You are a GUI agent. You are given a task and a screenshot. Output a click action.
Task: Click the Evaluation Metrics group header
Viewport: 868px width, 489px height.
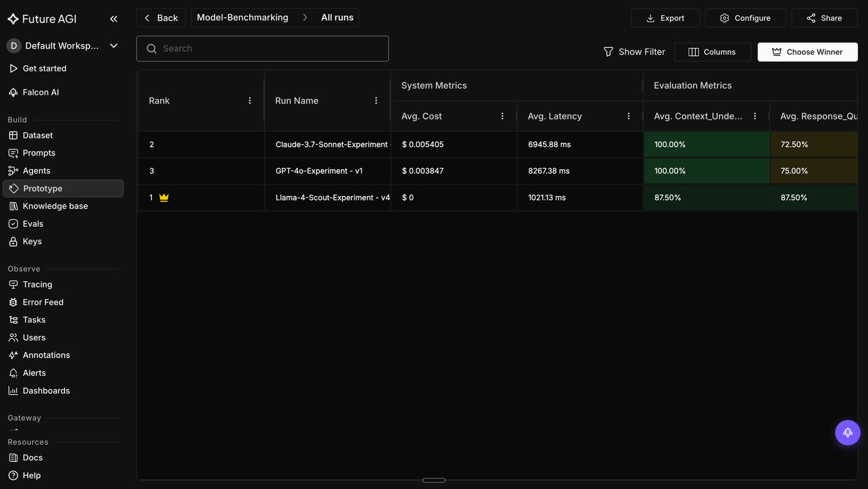(x=692, y=85)
